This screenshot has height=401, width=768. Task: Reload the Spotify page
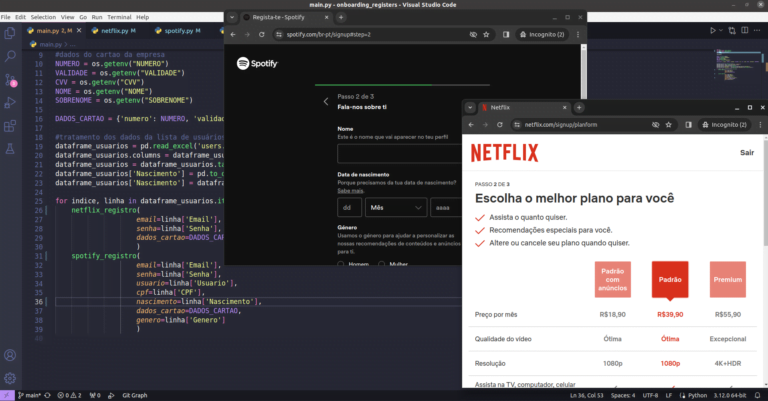coord(262,35)
